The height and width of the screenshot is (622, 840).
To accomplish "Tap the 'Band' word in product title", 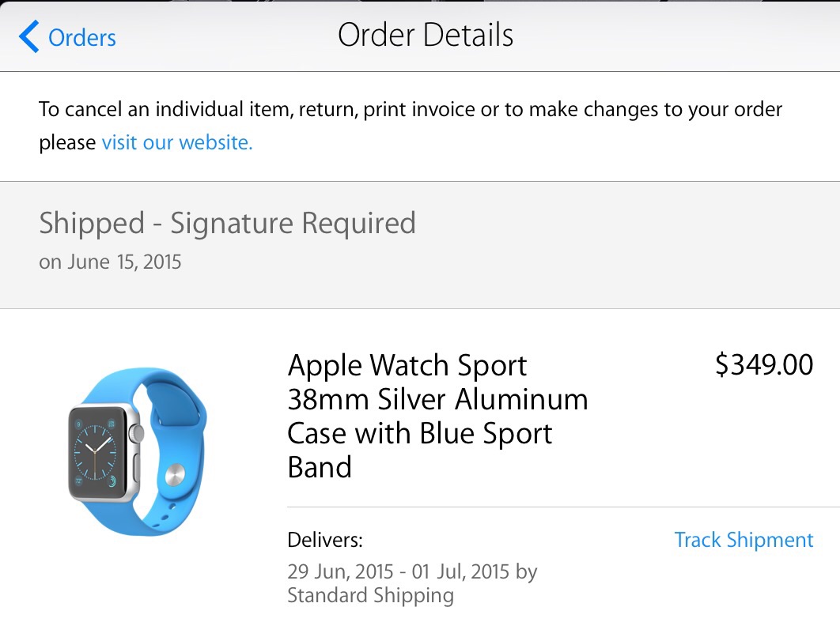I will pos(319,467).
